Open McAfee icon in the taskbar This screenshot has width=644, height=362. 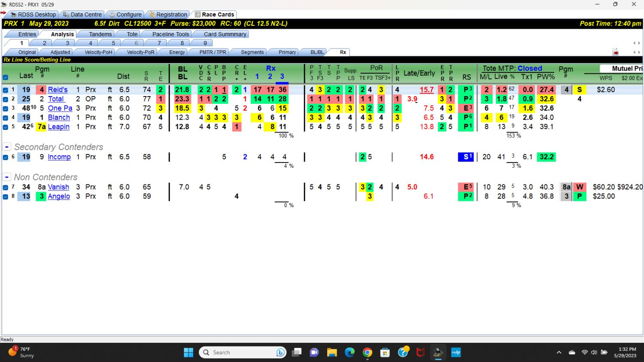click(421, 353)
